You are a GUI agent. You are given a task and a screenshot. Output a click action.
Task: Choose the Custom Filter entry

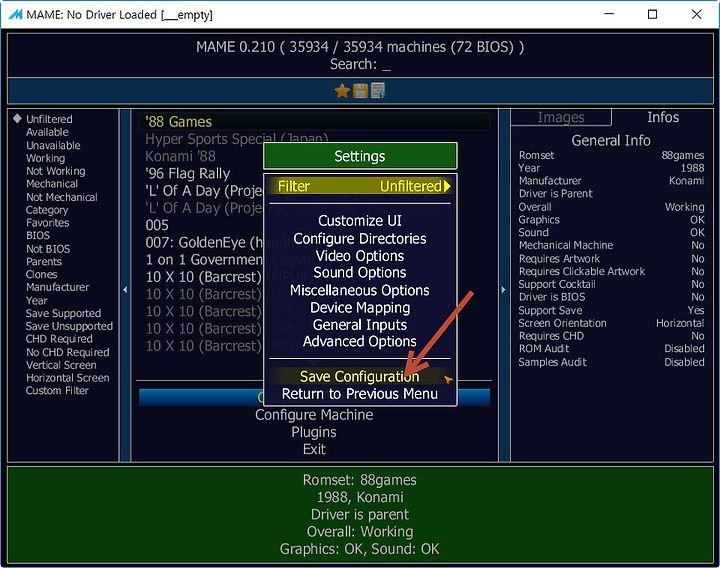pyautogui.click(x=57, y=391)
